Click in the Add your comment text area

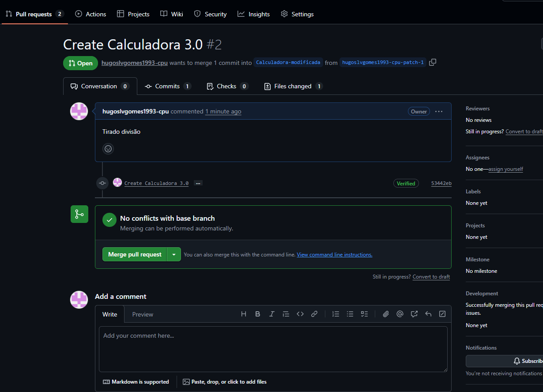point(273,349)
